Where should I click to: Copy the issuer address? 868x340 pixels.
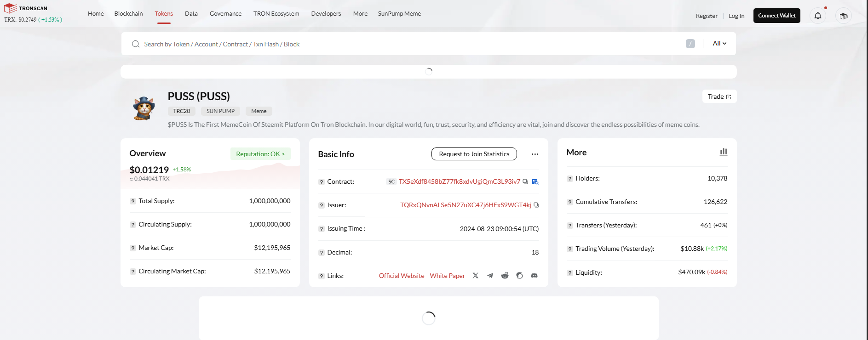click(x=536, y=205)
